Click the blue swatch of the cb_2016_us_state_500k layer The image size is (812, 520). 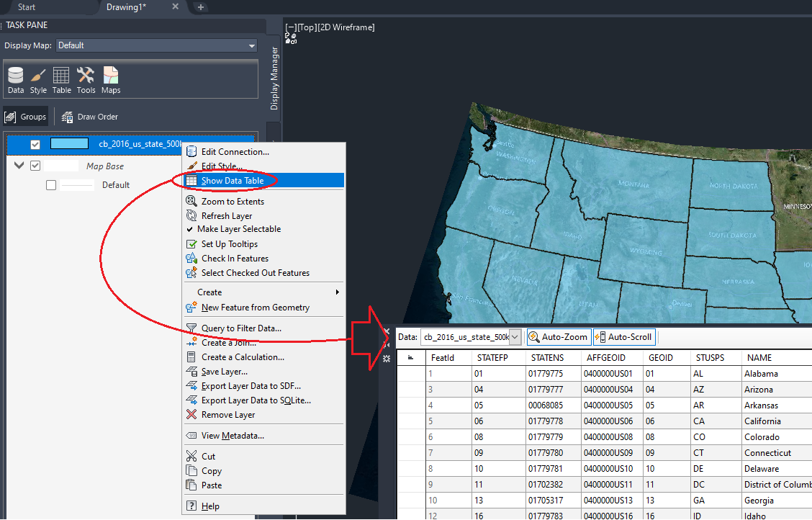tap(69, 143)
